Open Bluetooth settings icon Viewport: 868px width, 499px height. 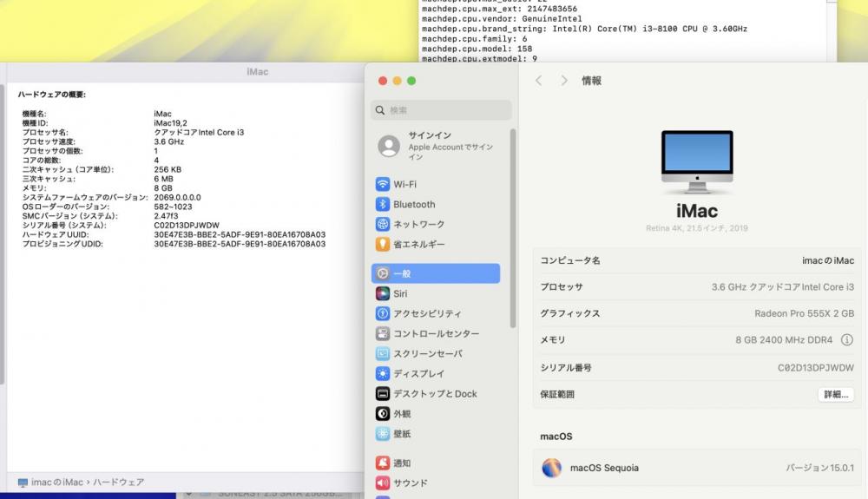click(383, 204)
